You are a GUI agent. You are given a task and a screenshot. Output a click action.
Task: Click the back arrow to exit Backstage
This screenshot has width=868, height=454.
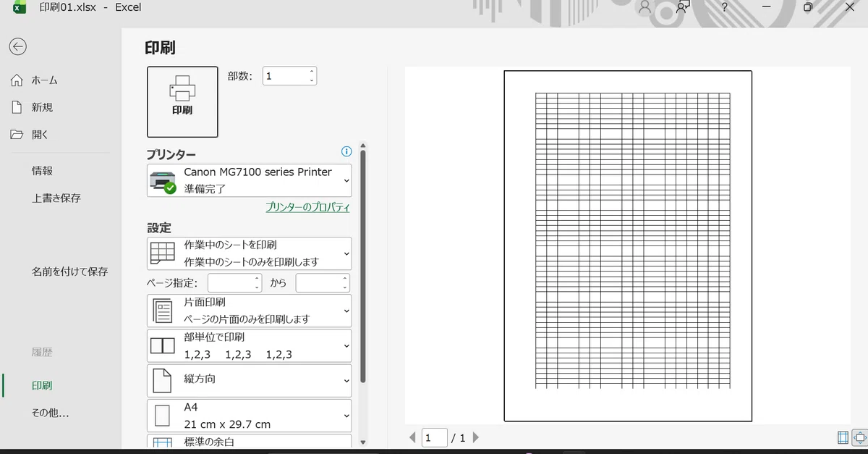click(x=17, y=47)
